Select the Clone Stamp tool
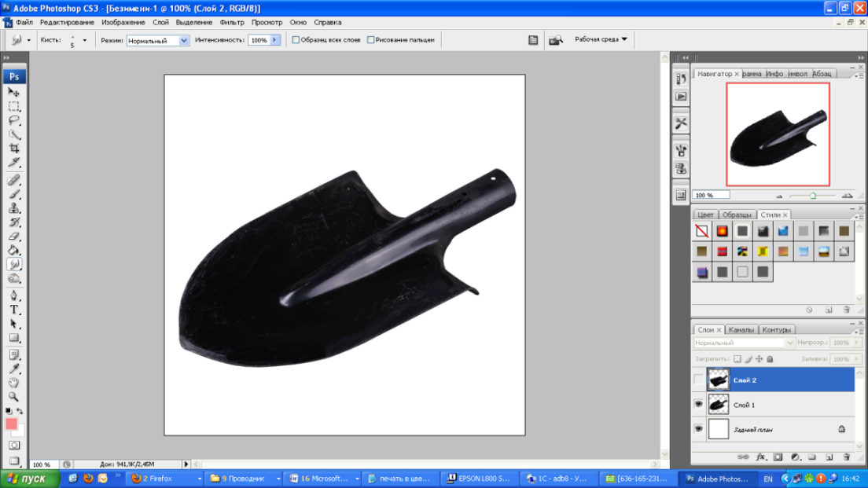 pyautogui.click(x=14, y=208)
